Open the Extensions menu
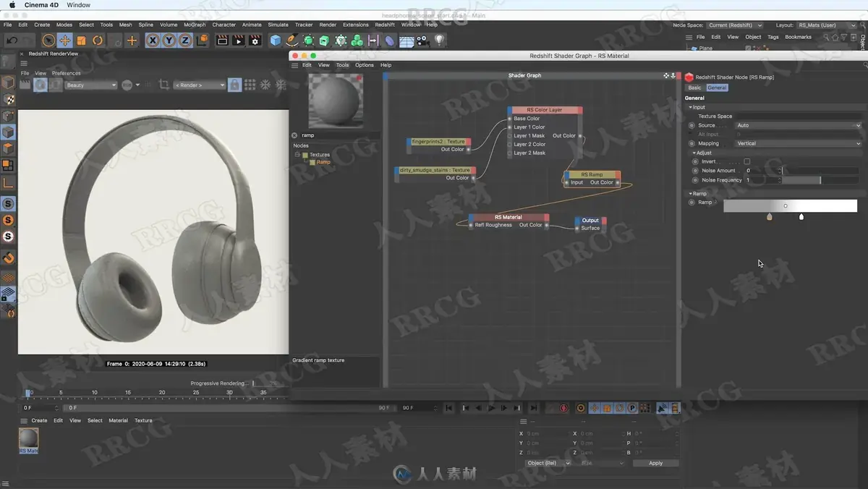The width and height of the screenshot is (868, 489). click(355, 25)
